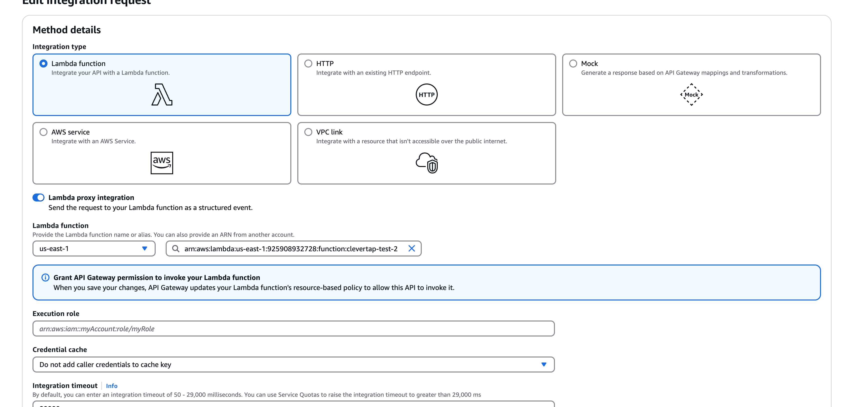The height and width of the screenshot is (407, 868).
Task: Click the search magnifier in ARN field
Action: (176, 248)
